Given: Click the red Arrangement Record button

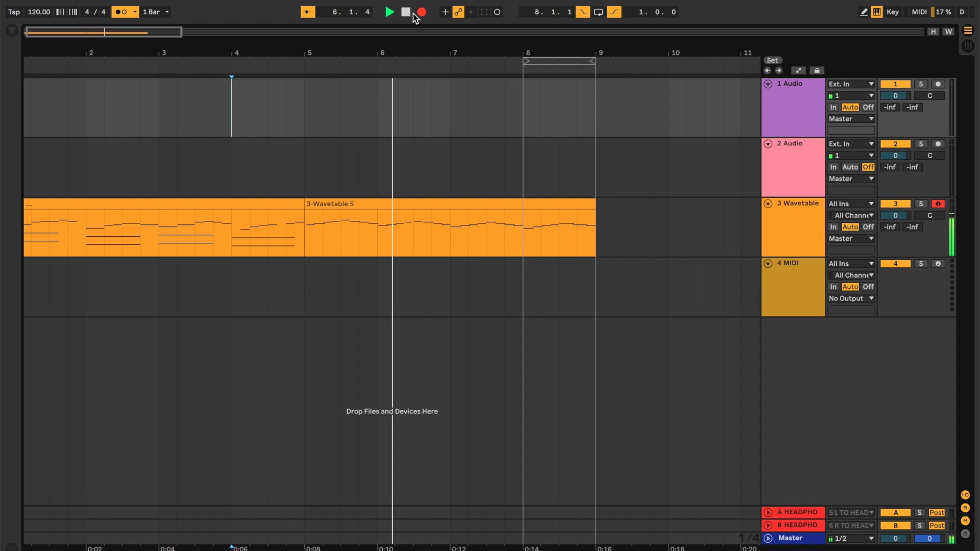Looking at the screenshot, I should click(422, 12).
